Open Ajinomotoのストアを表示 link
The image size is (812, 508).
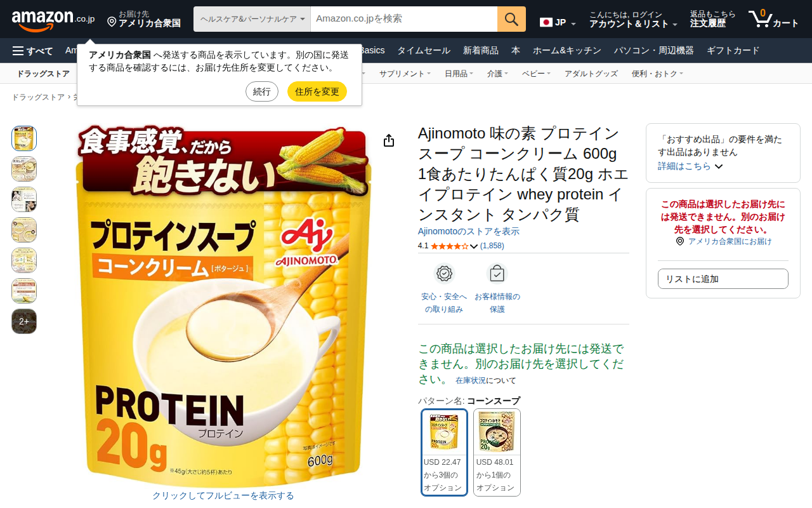pos(469,231)
